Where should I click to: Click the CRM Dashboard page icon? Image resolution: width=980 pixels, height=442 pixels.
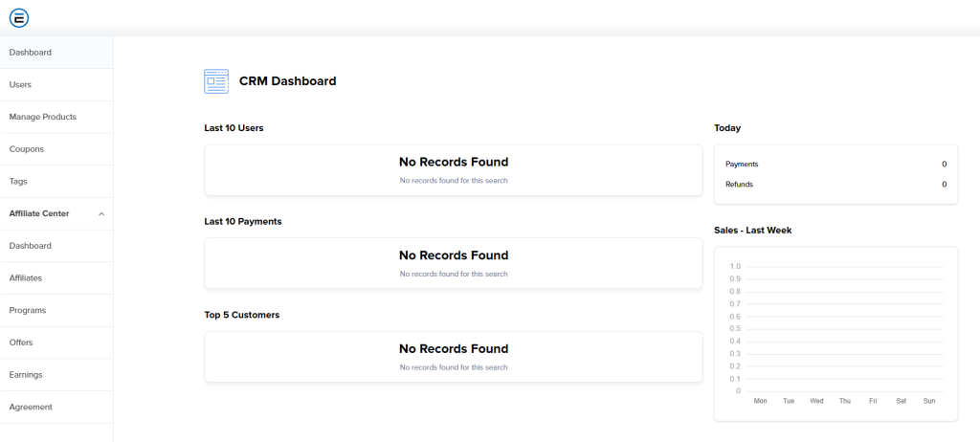(x=216, y=81)
